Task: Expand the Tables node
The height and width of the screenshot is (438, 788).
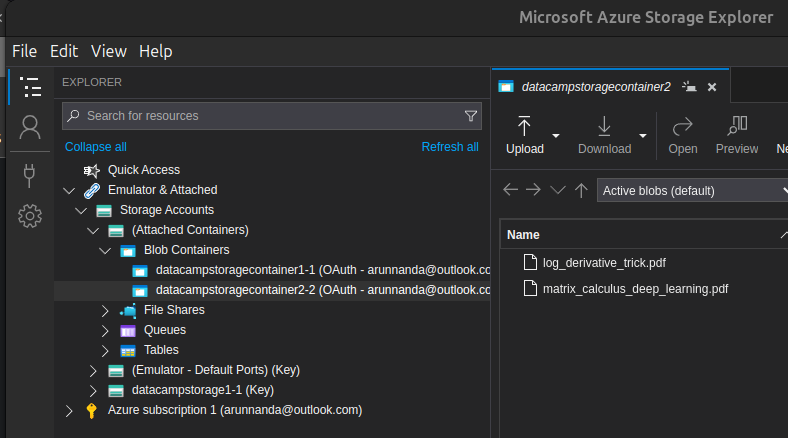Action: pyautogui.click(x=105, y=351)
